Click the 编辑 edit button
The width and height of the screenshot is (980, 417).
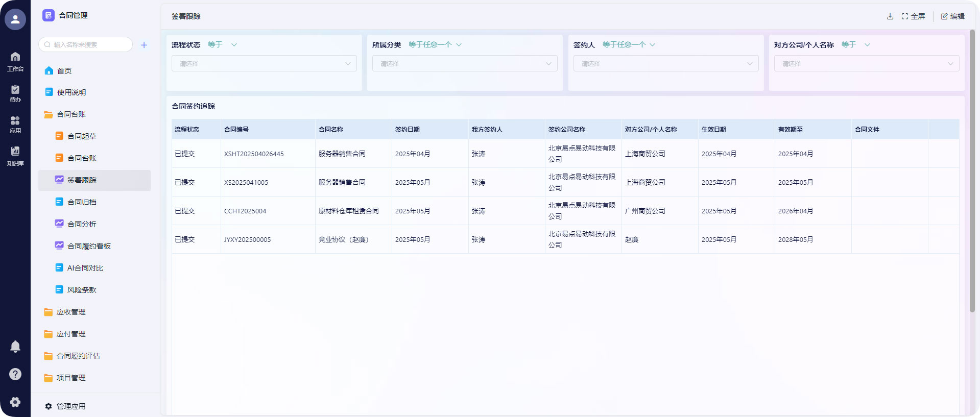tap(952, 16)
